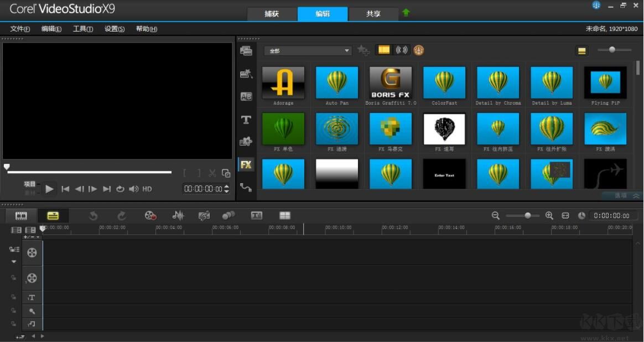Click the Record/Capture option film reel icon
This screenshot has height=342, width=644.
(x=150, y=216)
